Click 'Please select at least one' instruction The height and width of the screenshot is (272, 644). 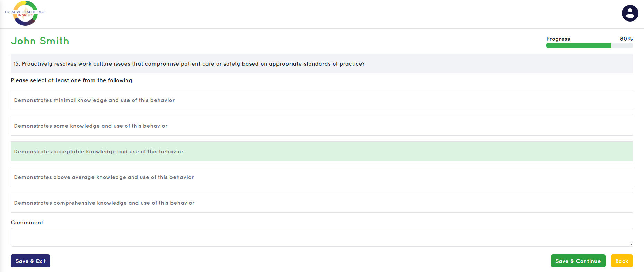point(71,80)
